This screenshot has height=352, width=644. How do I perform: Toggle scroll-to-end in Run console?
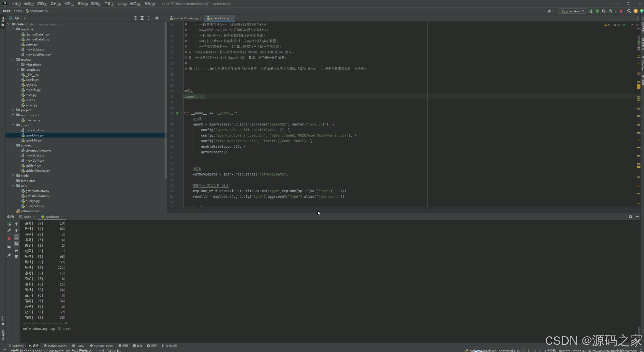pos(16,244)
